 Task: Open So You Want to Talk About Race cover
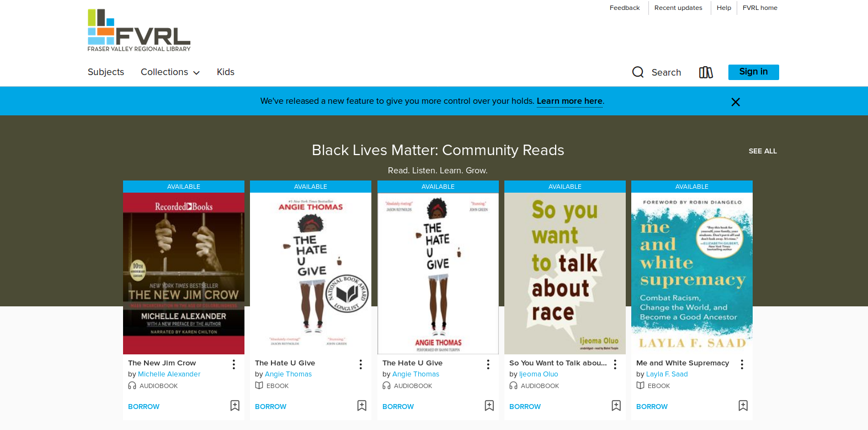click(565, 273)
